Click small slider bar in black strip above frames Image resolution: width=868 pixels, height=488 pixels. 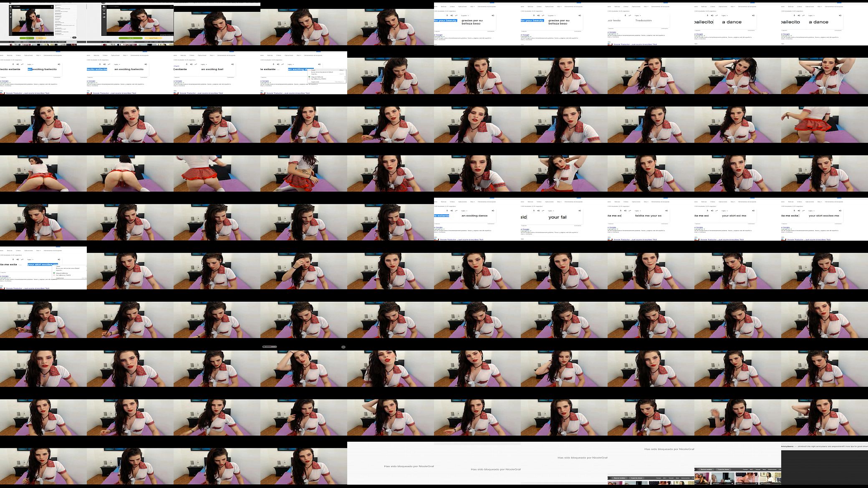270,347
